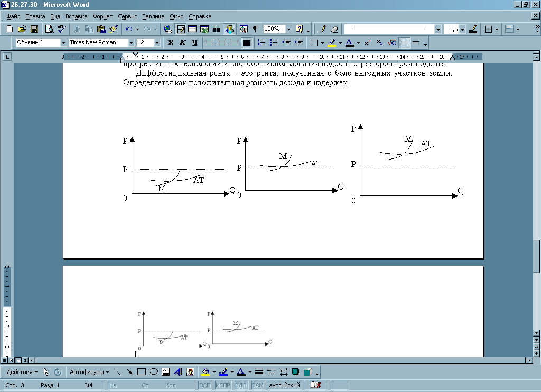Pick the Arrow drawing tool
Viewport: 541px width, 392px height.
point(129,372)
